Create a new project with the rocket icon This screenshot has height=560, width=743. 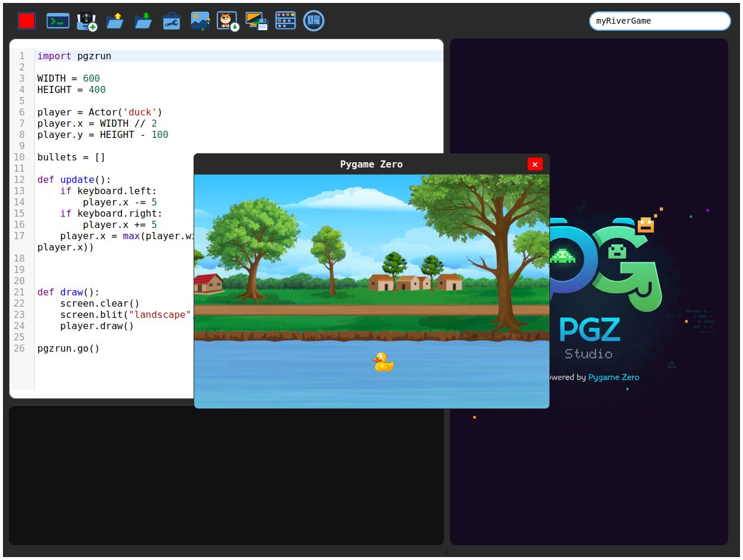pos(86,21)
